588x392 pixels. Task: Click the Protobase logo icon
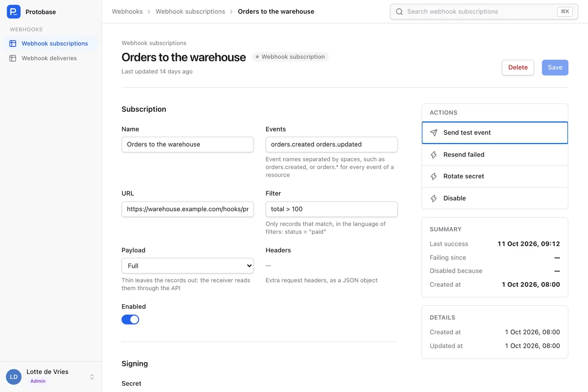click(x=14, y=12)
